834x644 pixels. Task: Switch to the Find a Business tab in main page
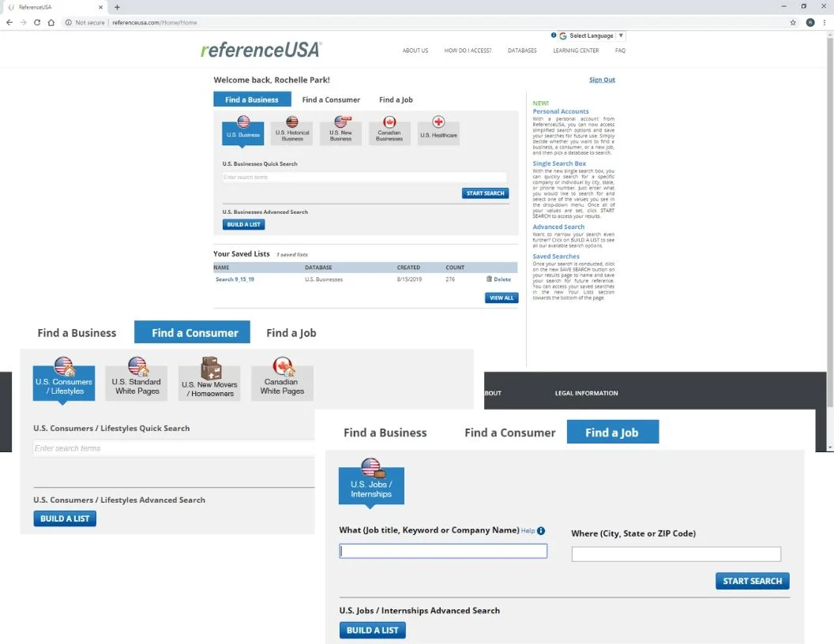click(x=252, y=99)
